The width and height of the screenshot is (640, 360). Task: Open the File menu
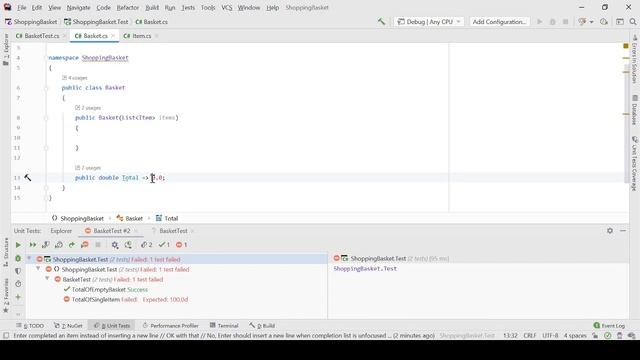pyautogui.click(x=22, y=7)
